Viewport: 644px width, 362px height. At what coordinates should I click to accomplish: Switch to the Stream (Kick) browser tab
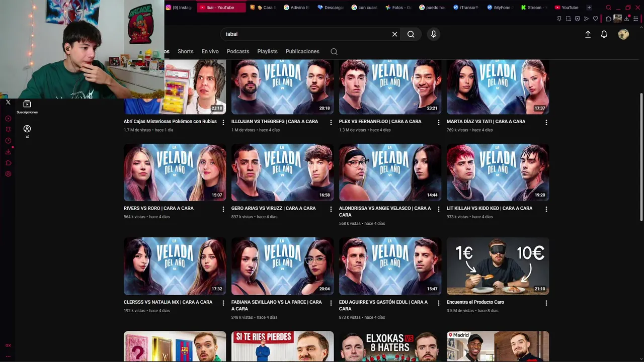[533, 8]
